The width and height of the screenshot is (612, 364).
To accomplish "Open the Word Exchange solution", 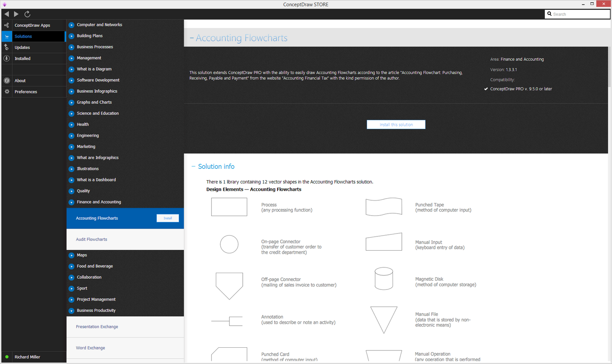I will pyautogui.click(x=125, y=348).
